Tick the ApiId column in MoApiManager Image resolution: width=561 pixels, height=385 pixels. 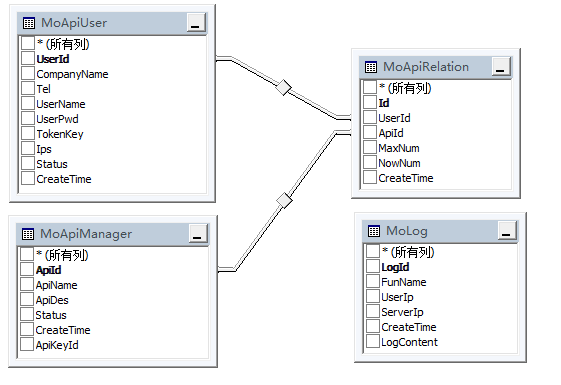point(27,269)
